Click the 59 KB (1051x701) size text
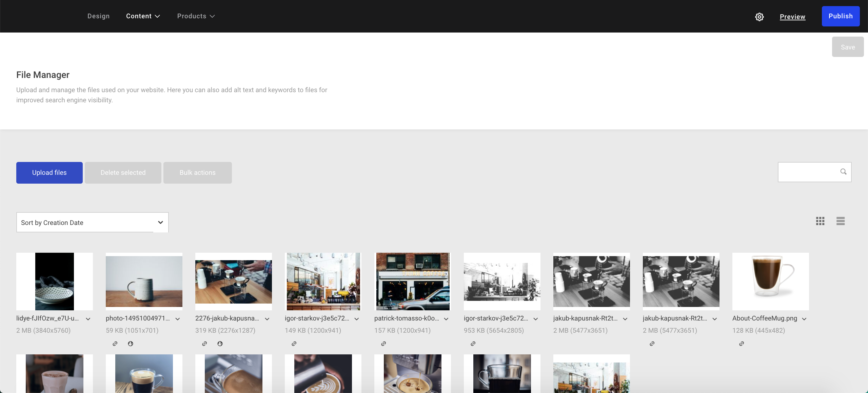 point(132,330)
